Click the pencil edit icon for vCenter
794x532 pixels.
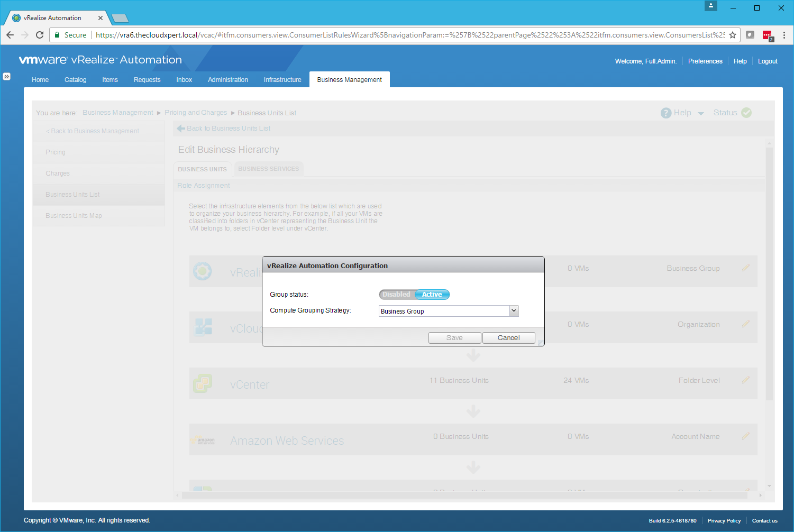tap(746, 380)
